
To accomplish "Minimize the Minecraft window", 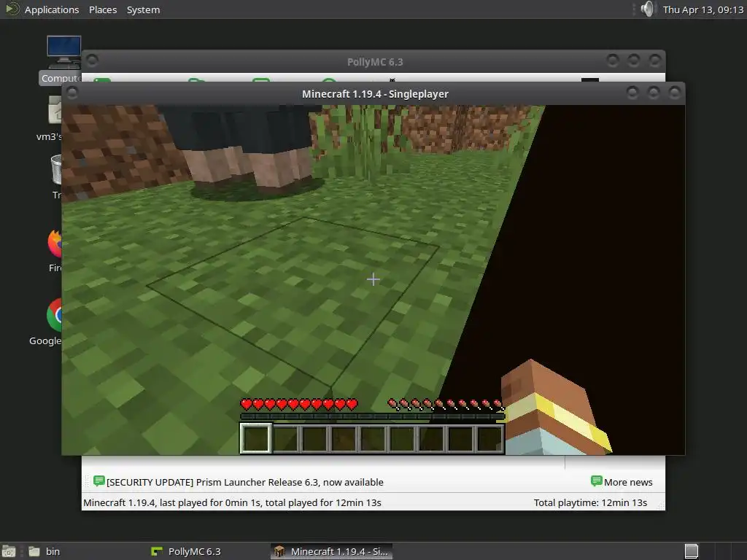I will click(632, 93).
